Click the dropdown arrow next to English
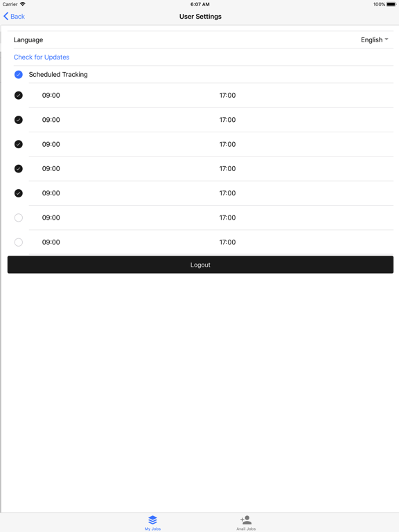This screenshot has width=399, height=532. click(x=387, y=39)
